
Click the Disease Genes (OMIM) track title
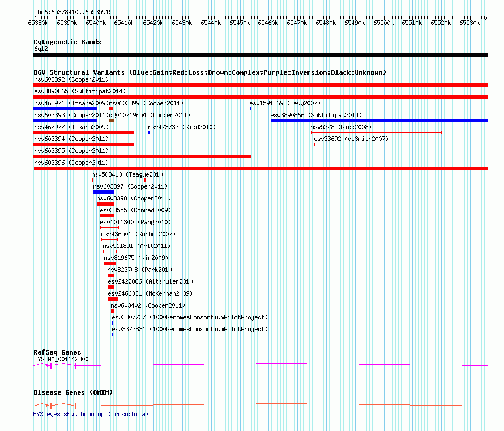click(x=73, y=392)
